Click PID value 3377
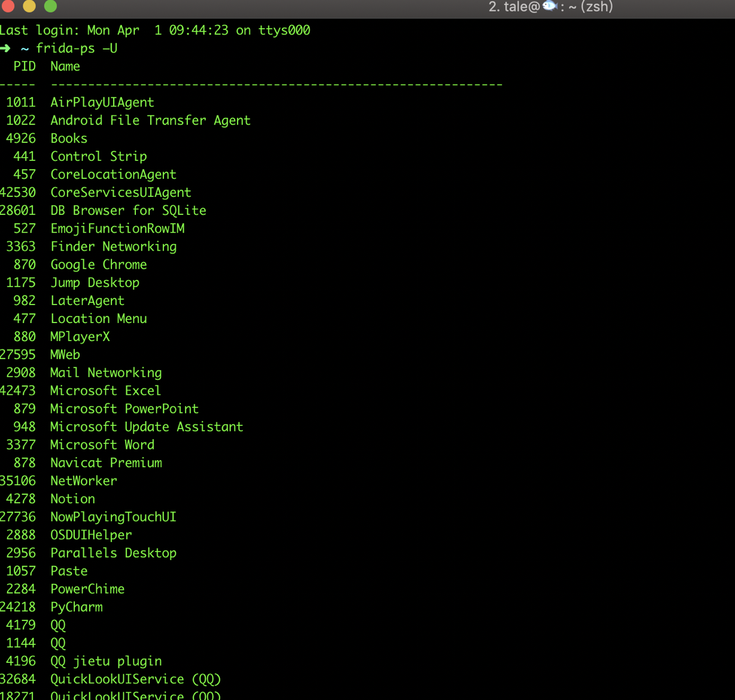This screenshot has width=735, height=700. click(21, 445)
